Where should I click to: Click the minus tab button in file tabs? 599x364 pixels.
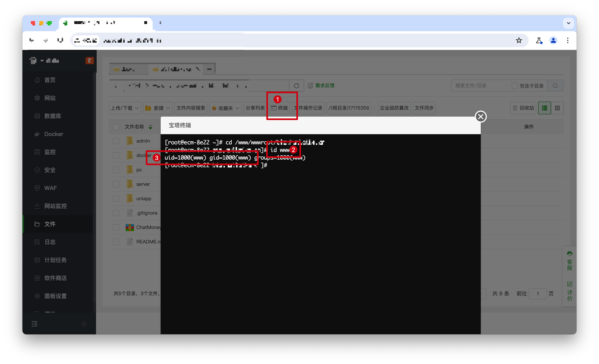pos(209,69)
